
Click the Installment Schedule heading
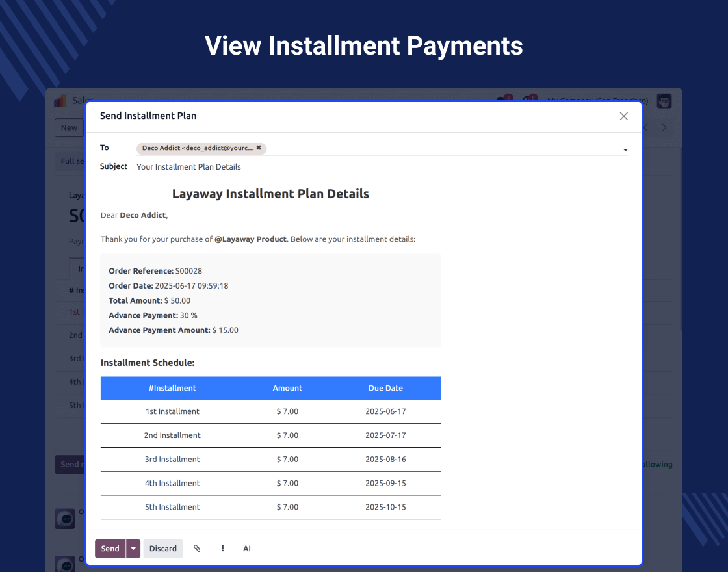point(148,363)
